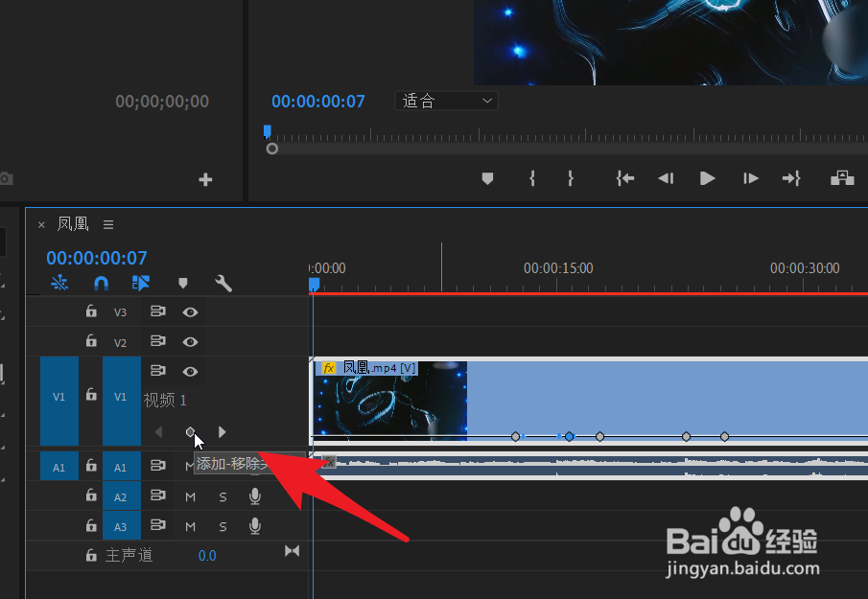Image resolution: width=868 pixels, height=599 pixels.
Task: Hide track V3 output eye
Action: pyautogui.click(x=190, y=312)
